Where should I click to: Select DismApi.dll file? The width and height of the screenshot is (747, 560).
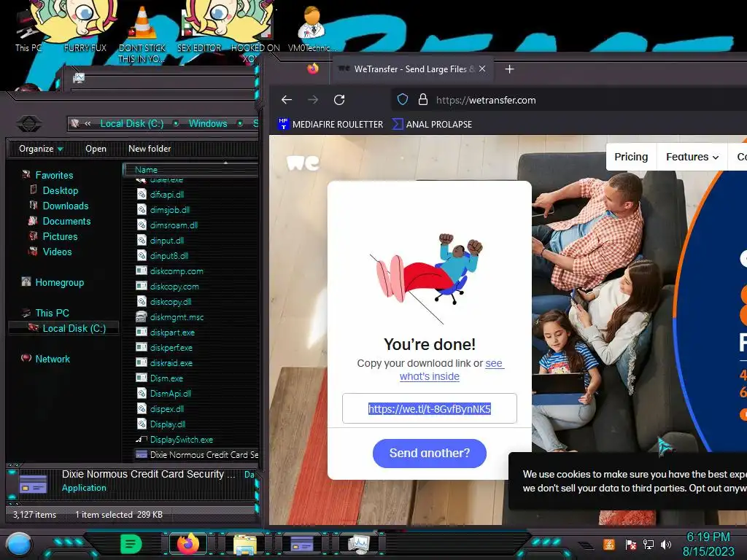pos(170,393)
